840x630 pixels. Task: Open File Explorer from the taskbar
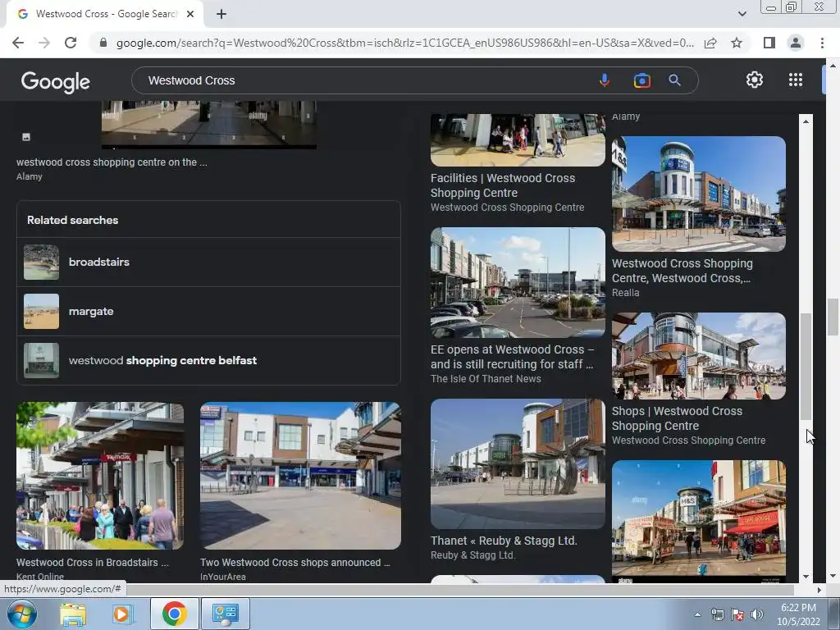(72, 614)
